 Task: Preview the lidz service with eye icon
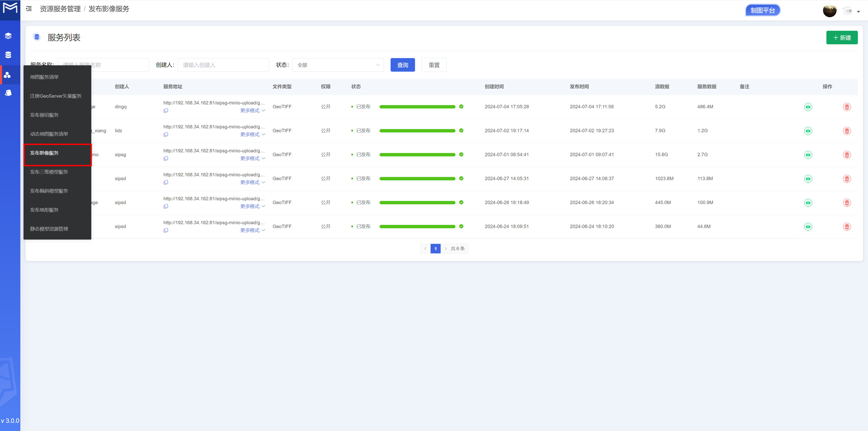[x=808, y=131]
